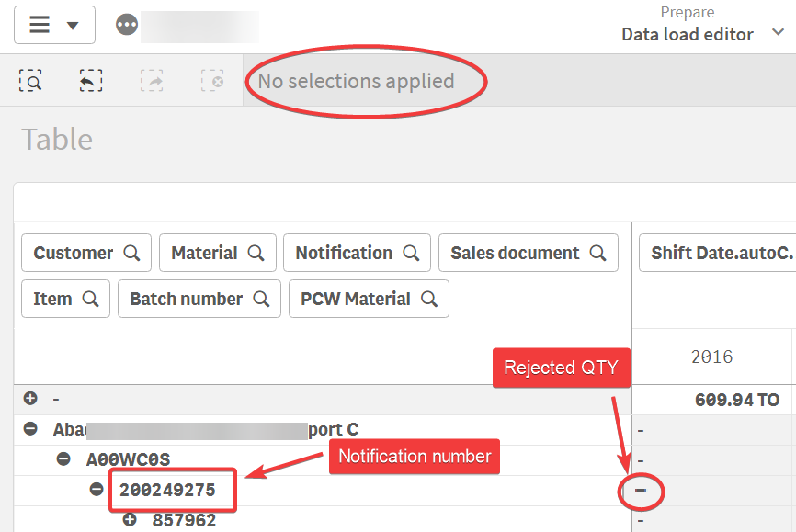Search the Material dimension
The image size is (796, 532).
256,253
